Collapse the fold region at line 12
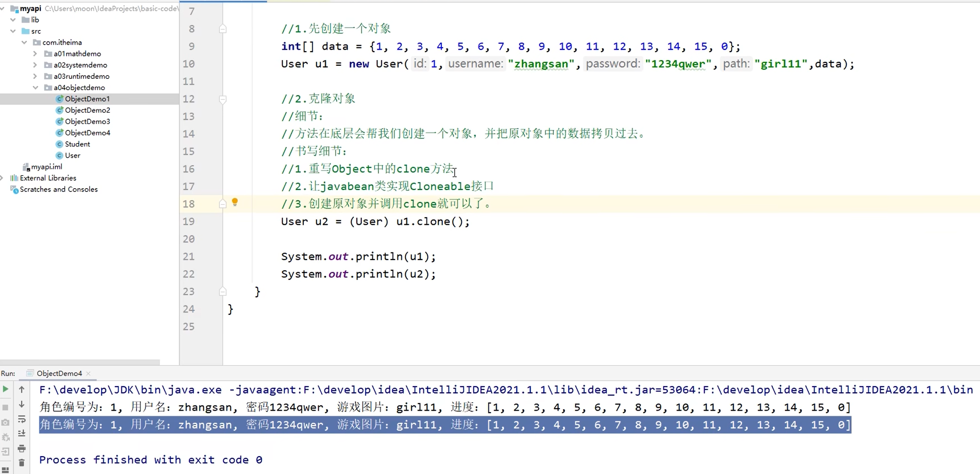This screenshot has height=474, width=980. tap(223, 99)
